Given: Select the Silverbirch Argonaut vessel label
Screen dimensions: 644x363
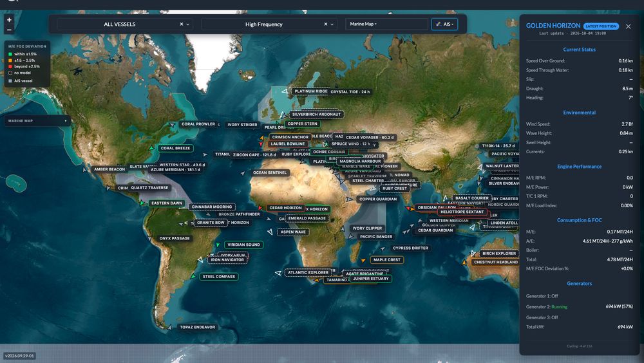Looking at the screenshot, I should [x=316, y=114].
